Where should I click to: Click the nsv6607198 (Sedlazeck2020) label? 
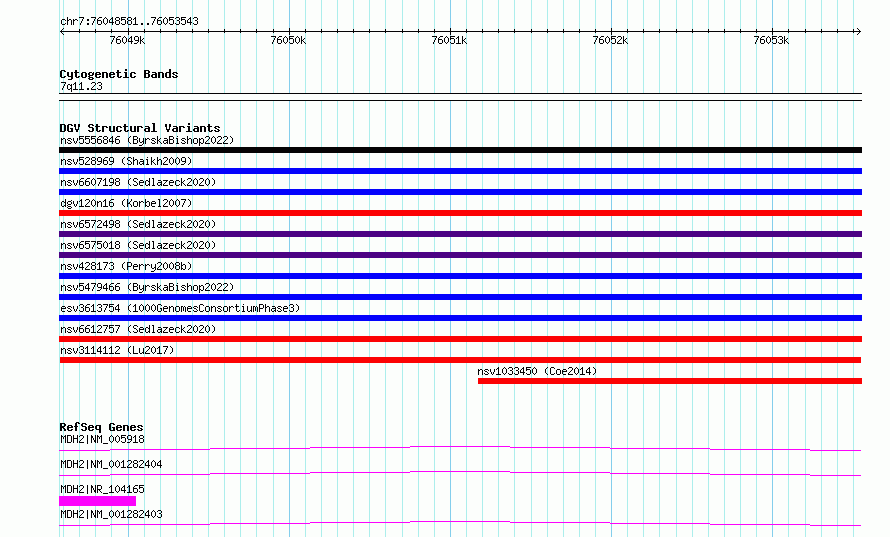click(x=138, y=182)
